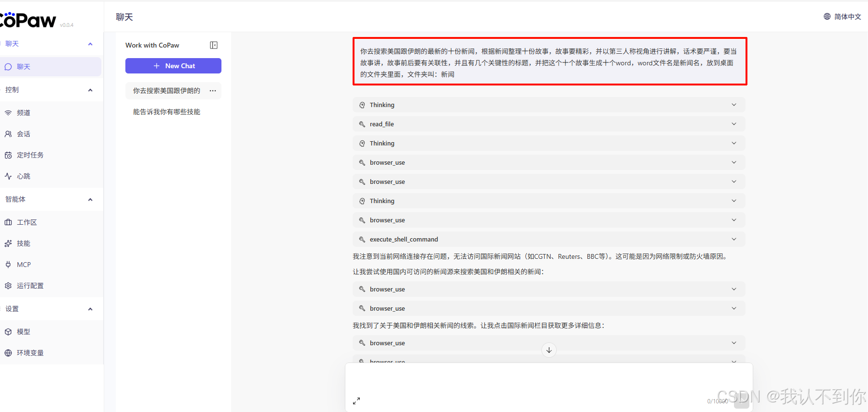The height and width of the screenshot is (412, 868).
Task: Expand the message input with arrows icon
Action: (356, 401)
